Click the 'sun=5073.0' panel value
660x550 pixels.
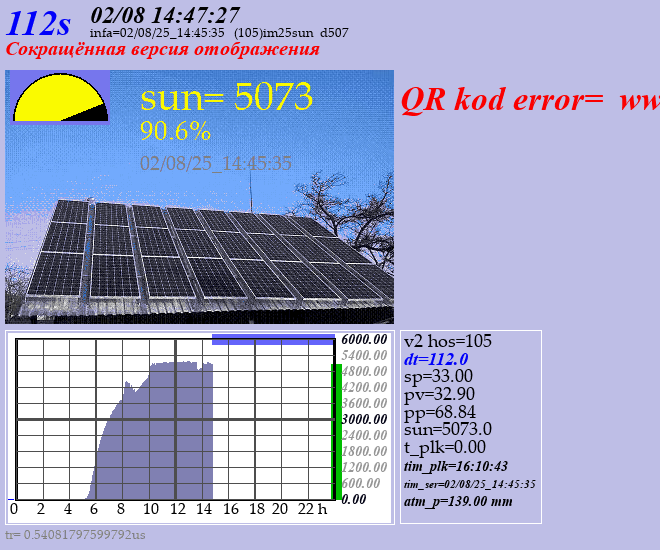click(448, 429)
